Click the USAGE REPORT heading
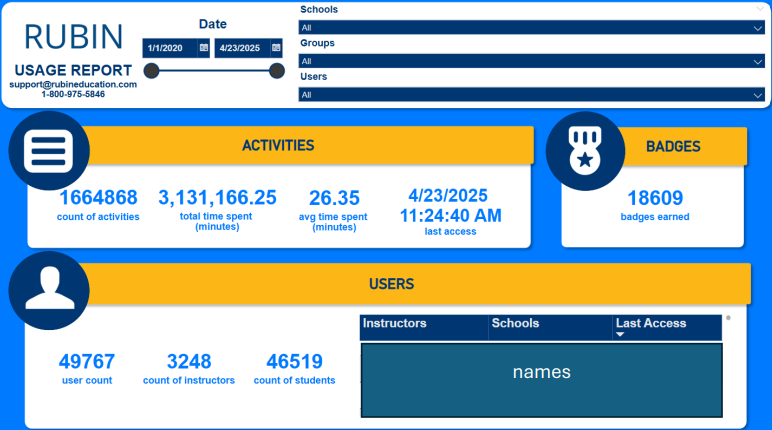 tap(73, 70)
